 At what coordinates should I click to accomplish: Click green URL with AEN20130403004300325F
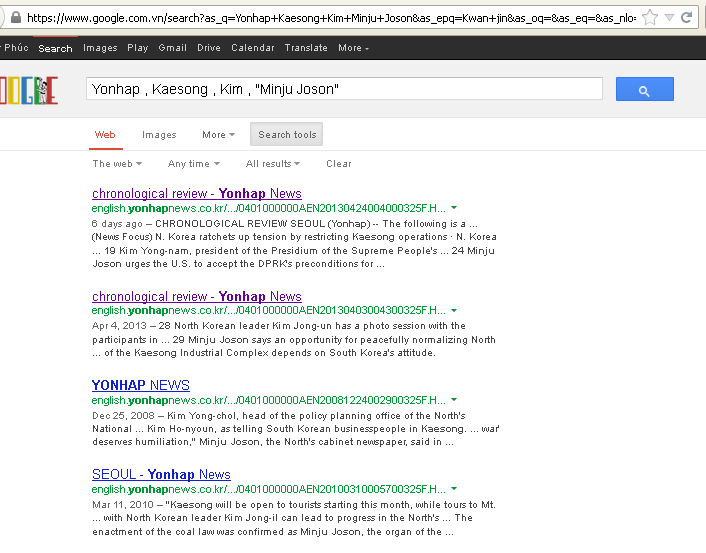point(268,310)
